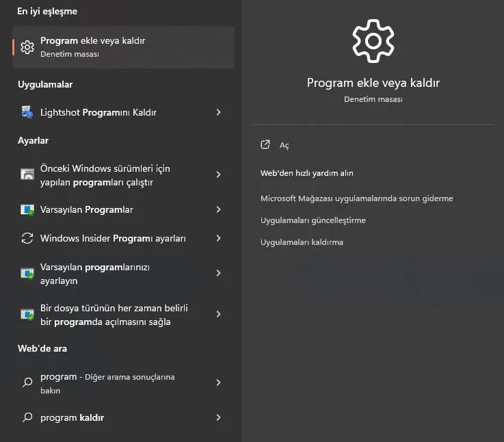504x442 pixels.
Task: Expand the Lightshot Programını Kaldır chevron
Action: [x=218, y=112]
